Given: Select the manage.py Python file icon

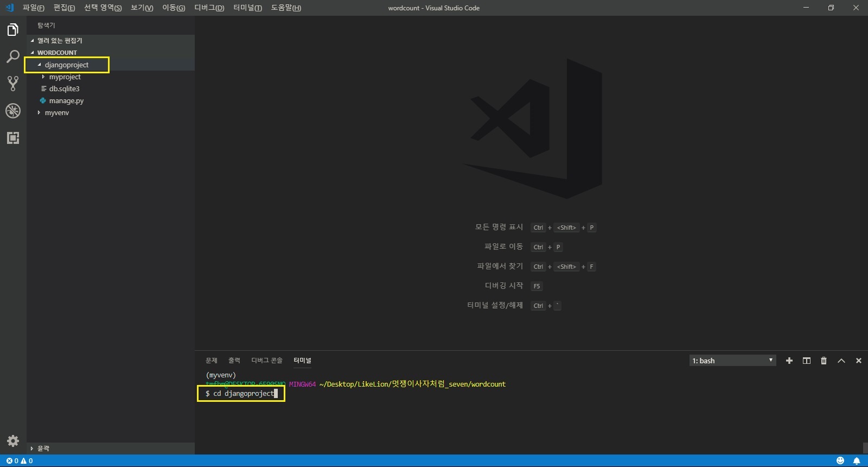Looking at the screenshot, I should point(43,100).
